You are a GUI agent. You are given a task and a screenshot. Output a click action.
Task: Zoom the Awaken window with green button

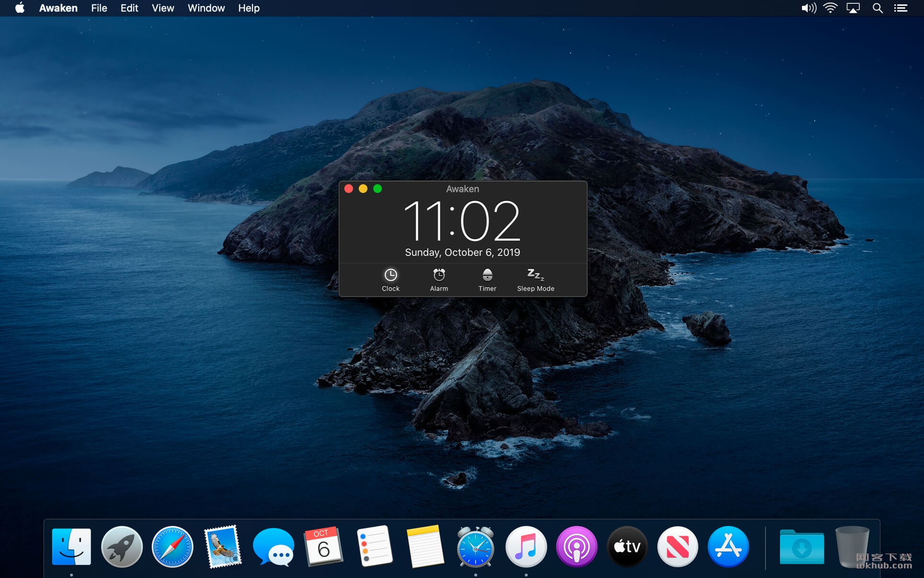click(377, 189)
